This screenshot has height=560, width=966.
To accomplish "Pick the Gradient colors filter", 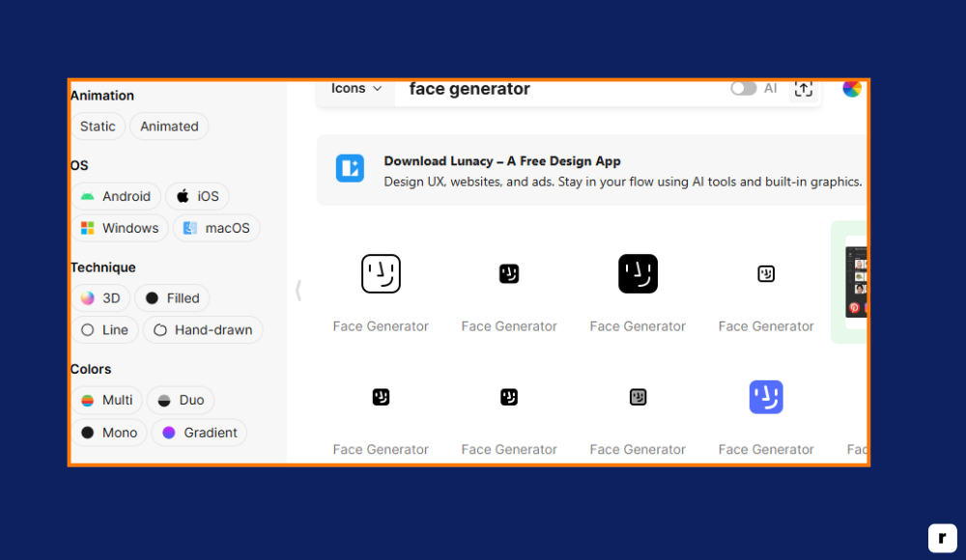I will click(199, 433).
